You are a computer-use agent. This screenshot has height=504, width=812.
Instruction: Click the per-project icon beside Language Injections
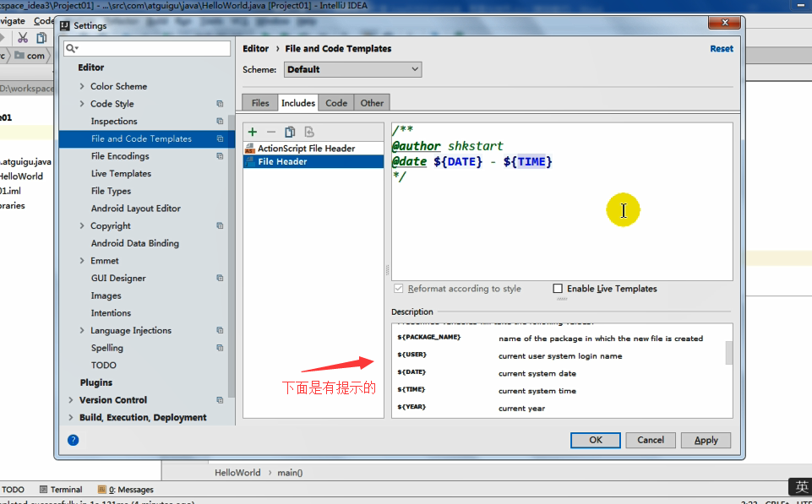point(220,331)
